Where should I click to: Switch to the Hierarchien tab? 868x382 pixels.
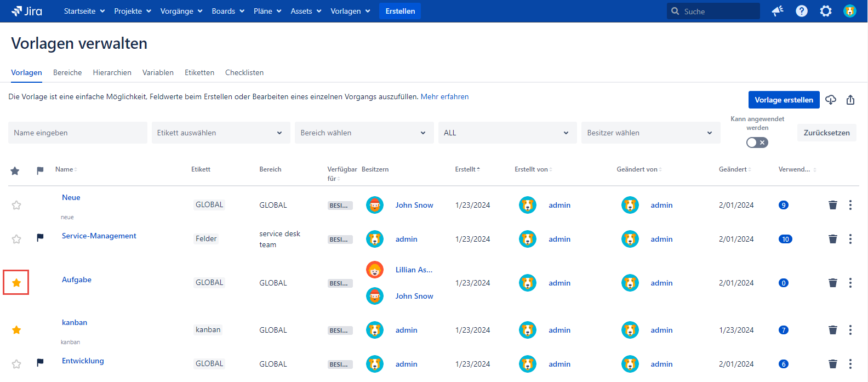(112, 72)
